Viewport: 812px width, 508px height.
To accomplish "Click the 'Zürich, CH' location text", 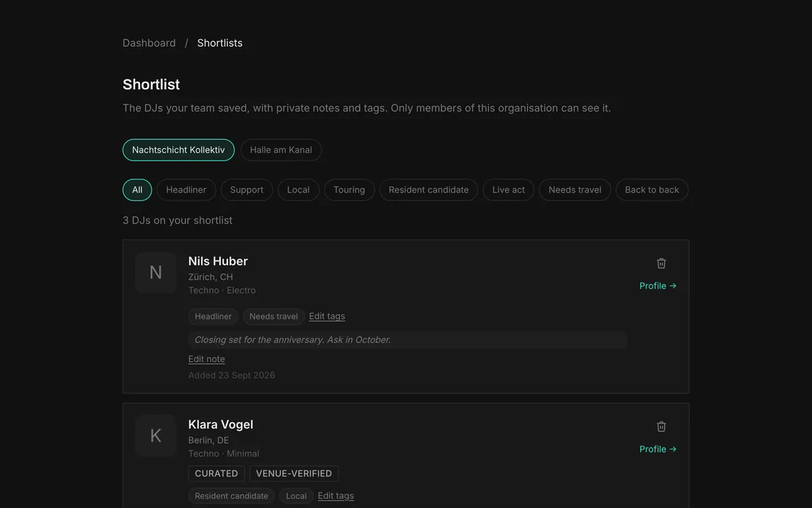I will pyautogui.click(x=210, y=277).
